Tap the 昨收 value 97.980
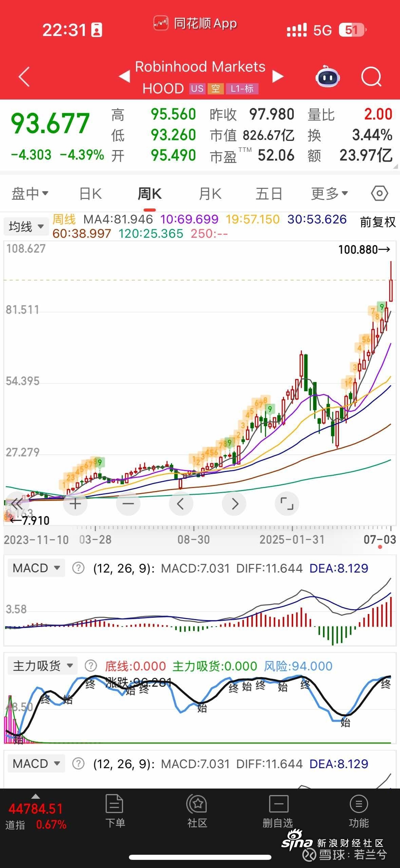Image resolution: width=400 pixels, height=868 pixels. click(x=271, y=114)
